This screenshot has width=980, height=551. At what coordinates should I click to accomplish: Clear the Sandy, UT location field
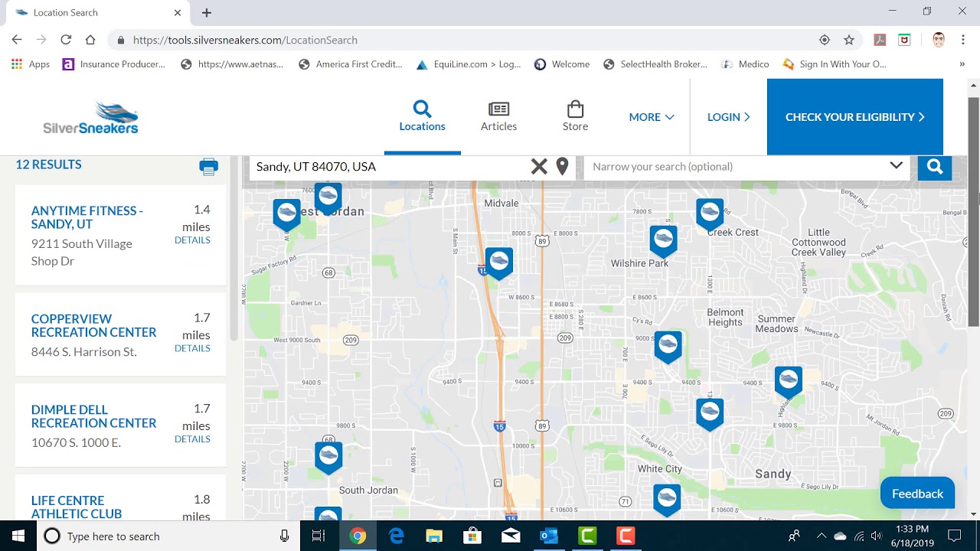tap(539, 166)
